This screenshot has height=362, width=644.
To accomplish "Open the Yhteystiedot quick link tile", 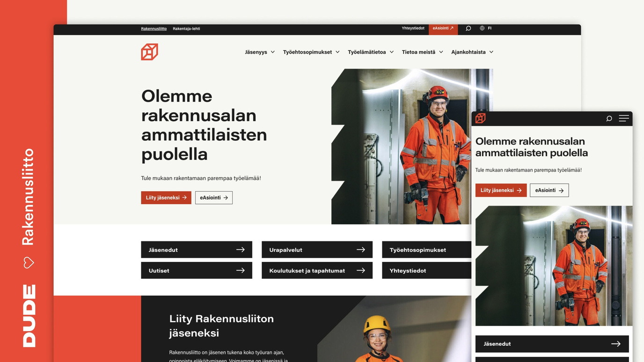I will pos(426,270).
